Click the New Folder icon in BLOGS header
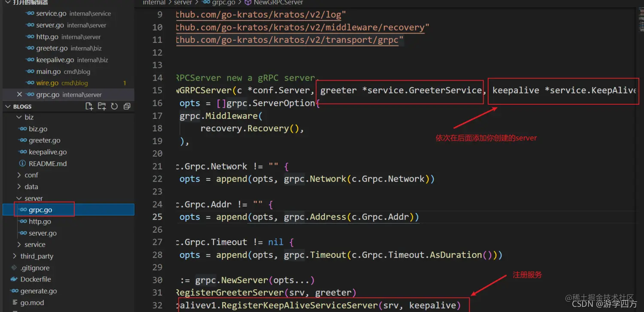This screenshot has height=312, width=644. pyautogui.click(x=102, y=106)
